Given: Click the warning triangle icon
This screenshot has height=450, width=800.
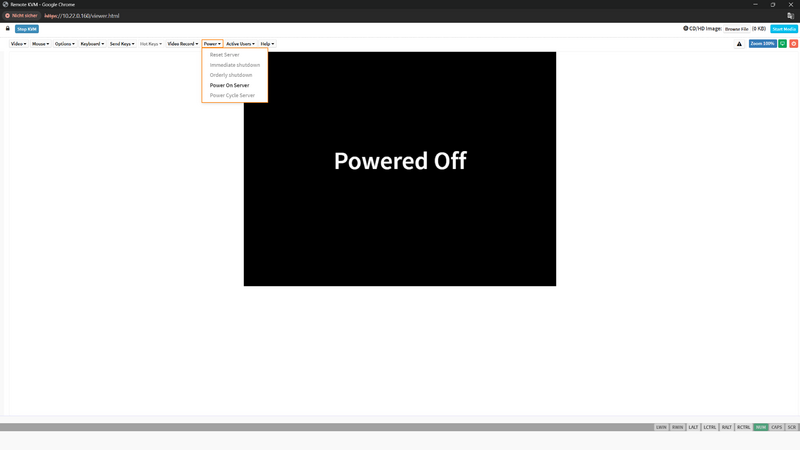Looking at the screenshot, I should coord(739,44).
